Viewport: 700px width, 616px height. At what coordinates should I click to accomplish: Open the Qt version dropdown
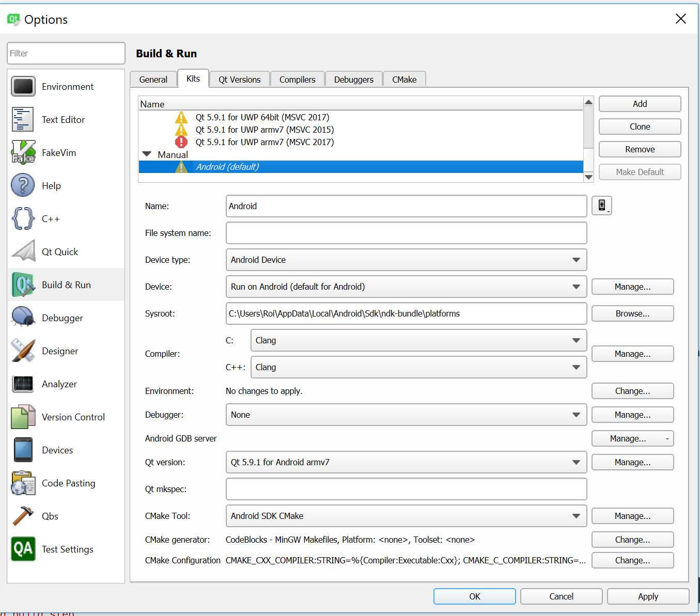click(x=406, y=462)
